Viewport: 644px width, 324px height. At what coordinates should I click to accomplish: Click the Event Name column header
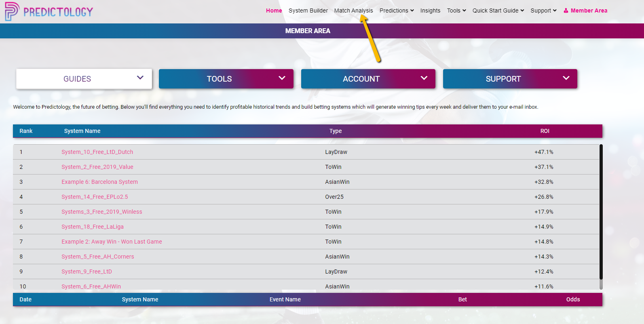[x=285, y=299]
